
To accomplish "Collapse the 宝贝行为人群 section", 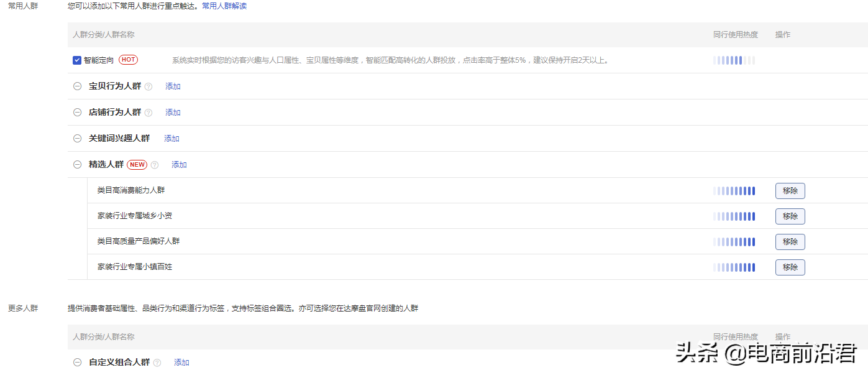I will coord(77,86).
